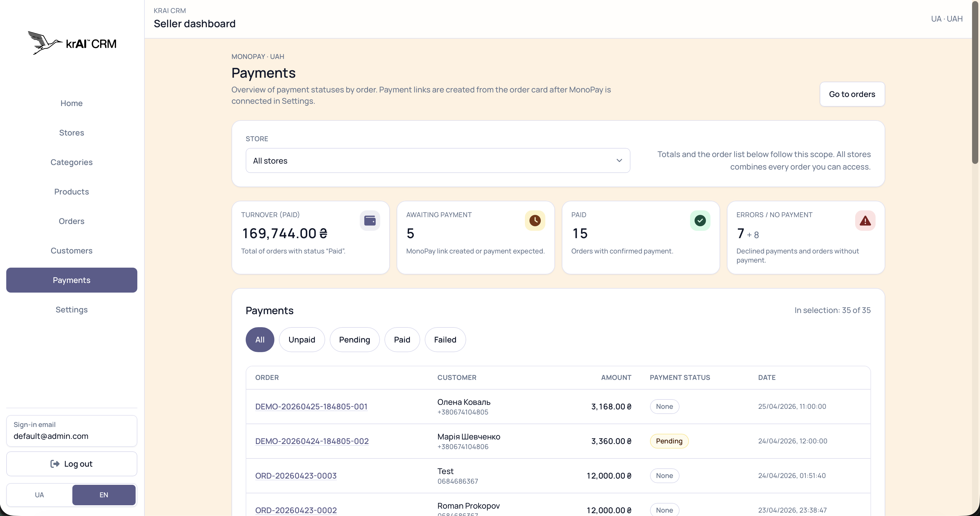980x516 pixels.
Task: Click the None status for customer Test
Action: pos(664,476)
